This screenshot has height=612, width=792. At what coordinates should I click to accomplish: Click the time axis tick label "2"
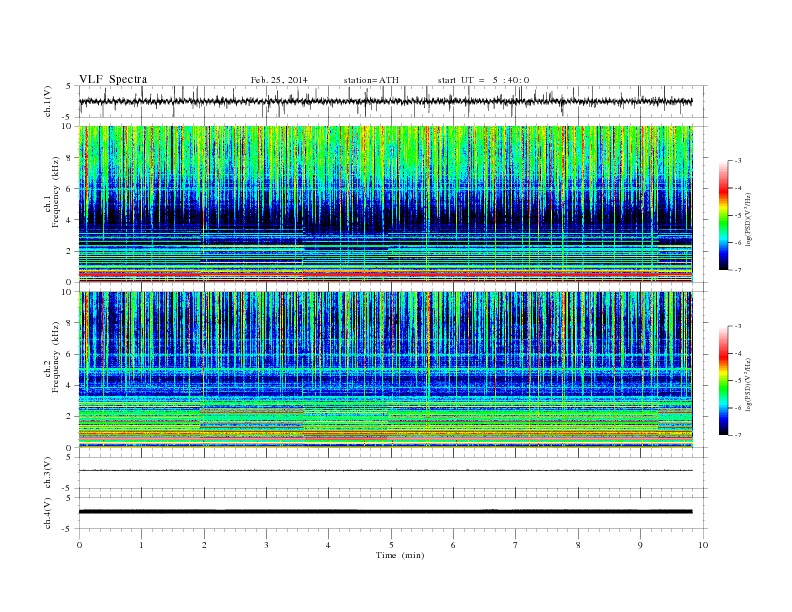(204, 545)
